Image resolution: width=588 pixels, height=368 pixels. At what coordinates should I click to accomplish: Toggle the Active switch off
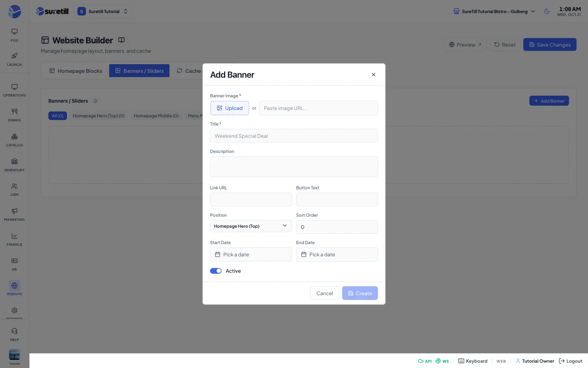tap(216, 271)
